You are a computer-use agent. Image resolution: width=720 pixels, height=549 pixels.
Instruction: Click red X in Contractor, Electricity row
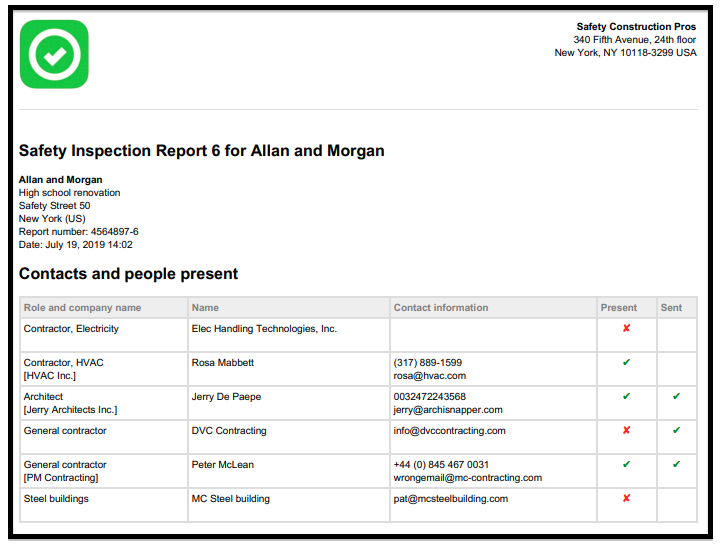(626, 328)
